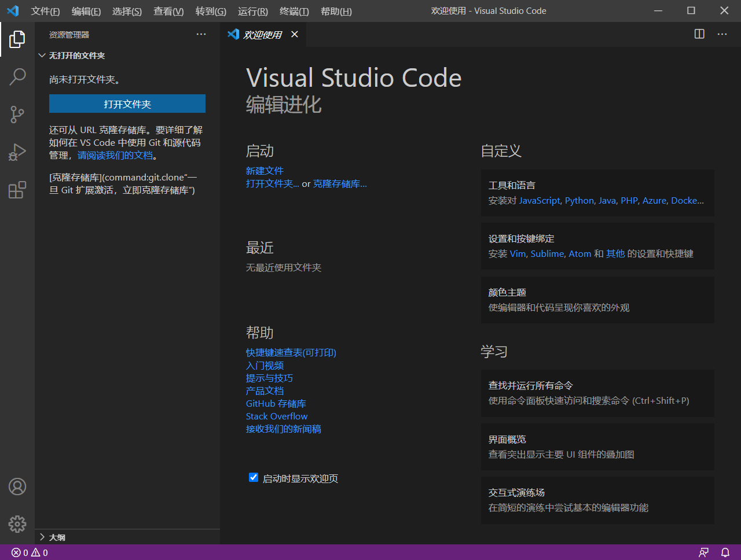Open the Manage gear icon

click(17, 524)
